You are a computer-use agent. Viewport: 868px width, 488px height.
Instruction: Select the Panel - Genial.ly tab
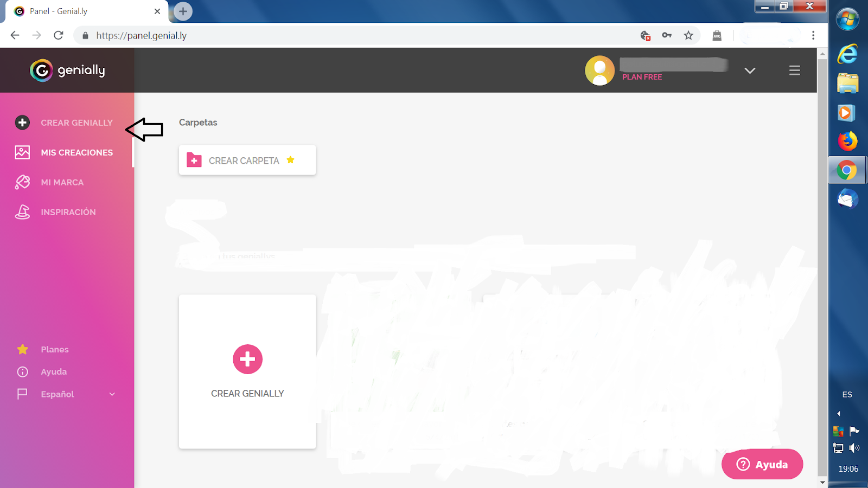click(87, 11)
